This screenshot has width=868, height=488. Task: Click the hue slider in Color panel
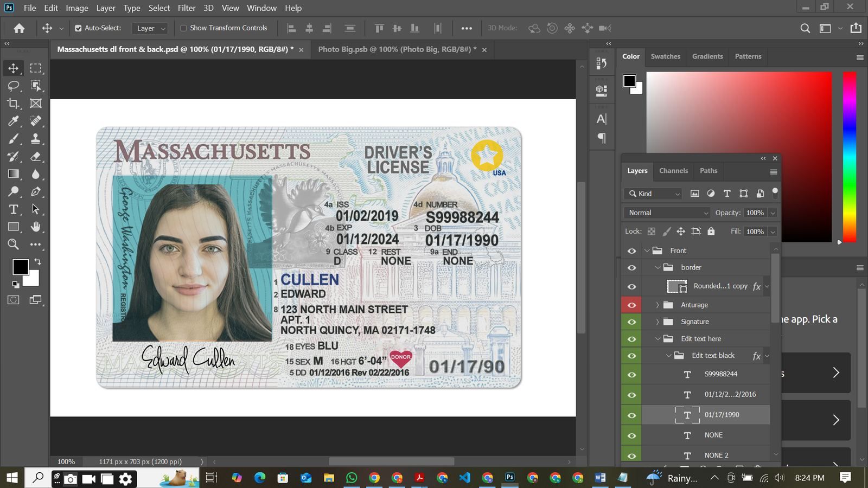850,157
